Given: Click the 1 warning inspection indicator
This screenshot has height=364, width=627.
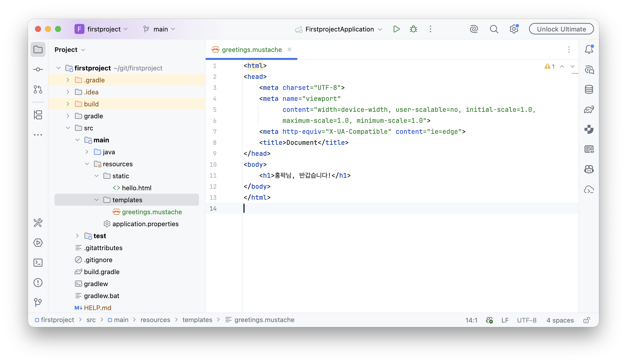Looking at the screenshot, I should 550,66.
